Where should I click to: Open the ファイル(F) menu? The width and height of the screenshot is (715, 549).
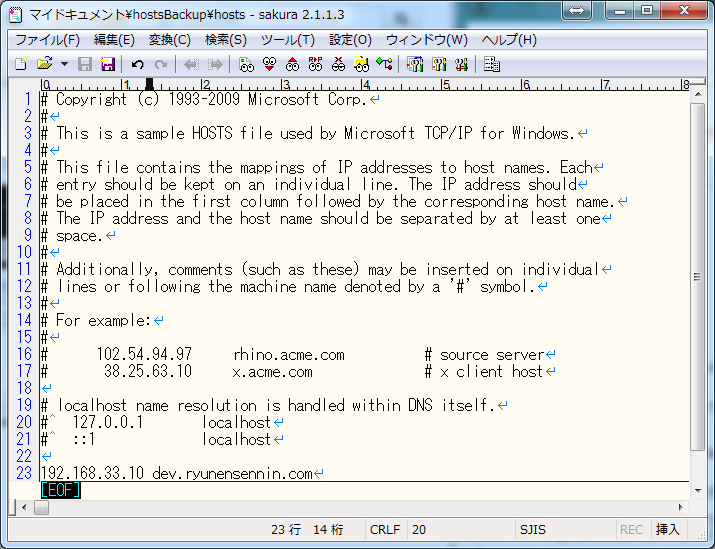tap(47, 40)
